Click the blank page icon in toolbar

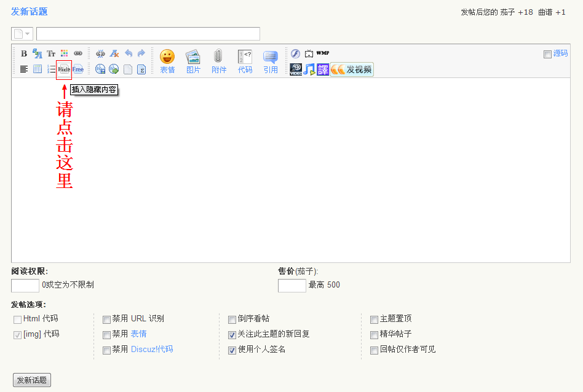pyautogui.click(x=128, y=69)
